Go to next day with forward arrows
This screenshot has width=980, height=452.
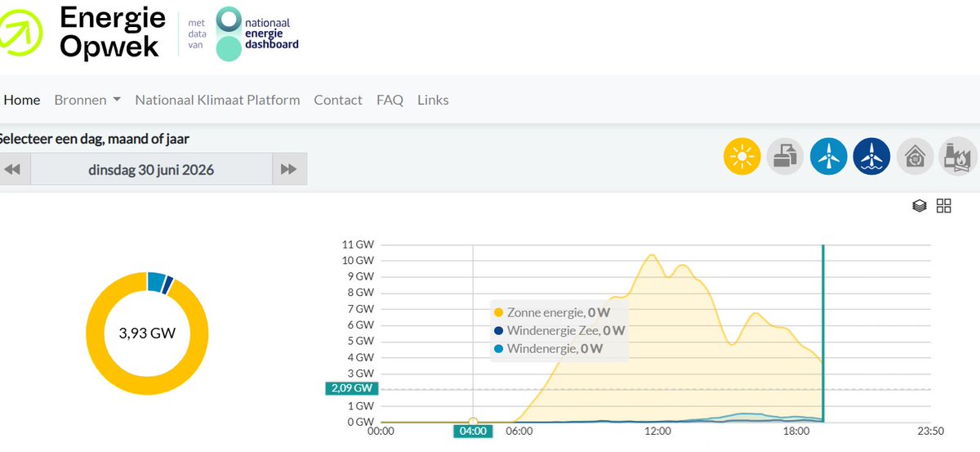(x=289, y=170)
